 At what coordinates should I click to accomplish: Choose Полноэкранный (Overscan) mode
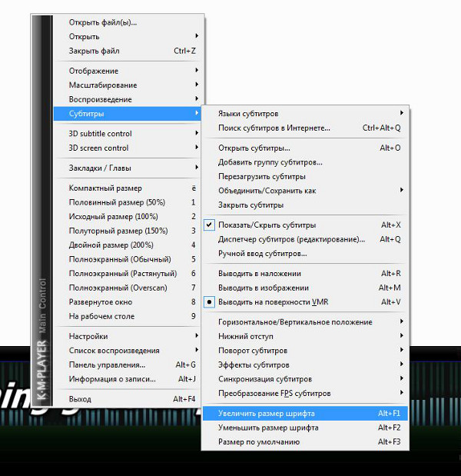tap(127, 288)
